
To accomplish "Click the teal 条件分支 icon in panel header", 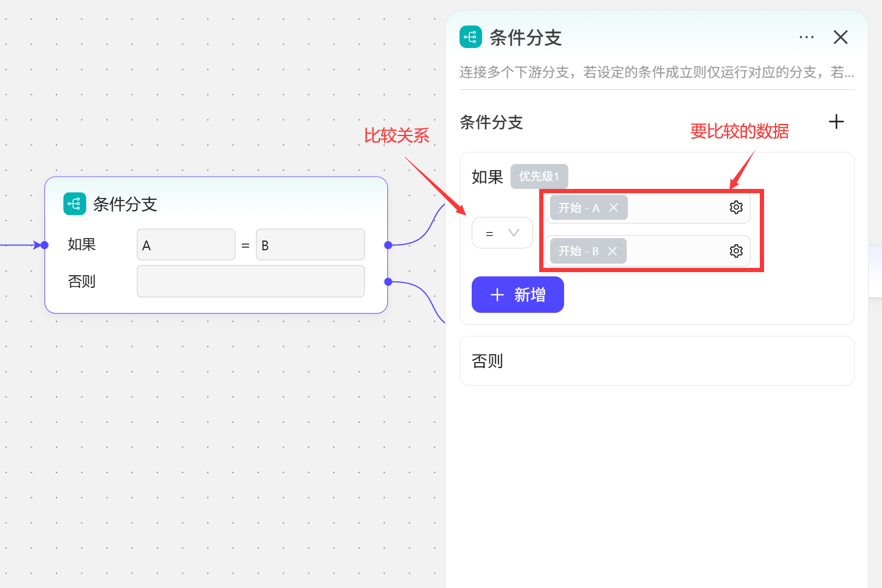I will coord(470,37).
